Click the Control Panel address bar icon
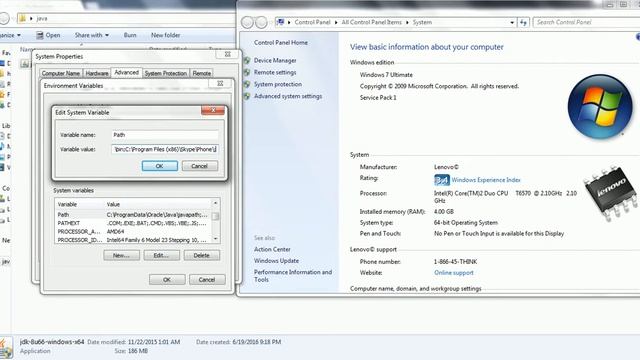The height and width of the screenshot is (360, 640). coord(280,22)
